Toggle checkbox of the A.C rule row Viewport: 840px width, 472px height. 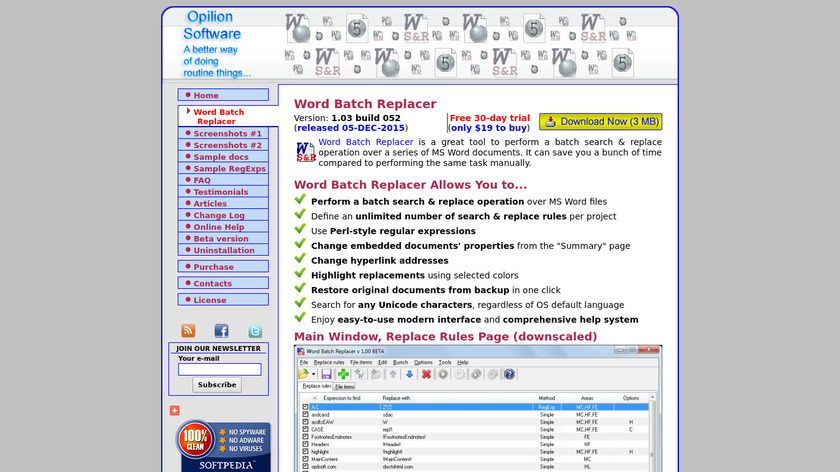(305, 407)
